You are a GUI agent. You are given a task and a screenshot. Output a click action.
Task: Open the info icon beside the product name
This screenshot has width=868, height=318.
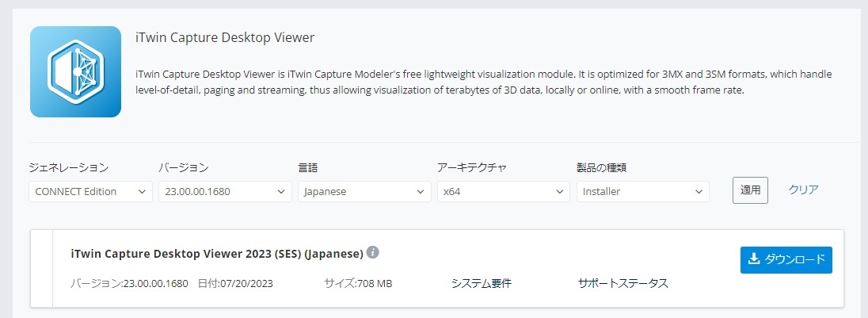(x=373, y=253)
